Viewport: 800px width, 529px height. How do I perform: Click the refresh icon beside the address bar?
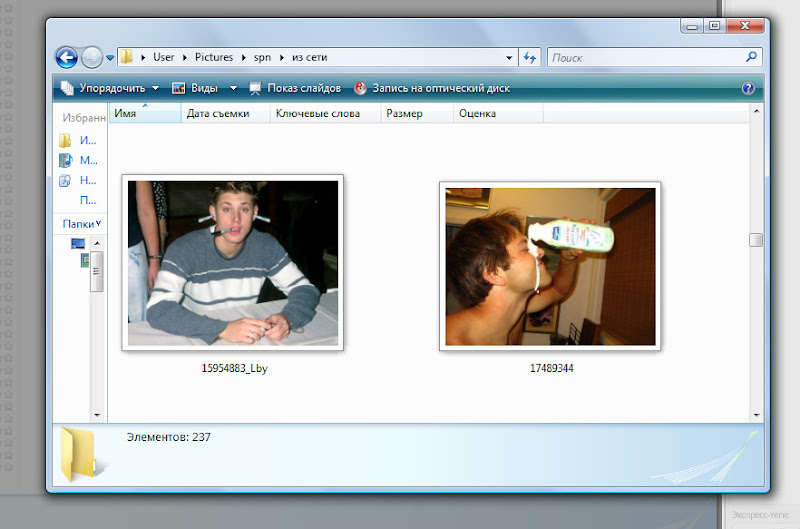point(530,58)
